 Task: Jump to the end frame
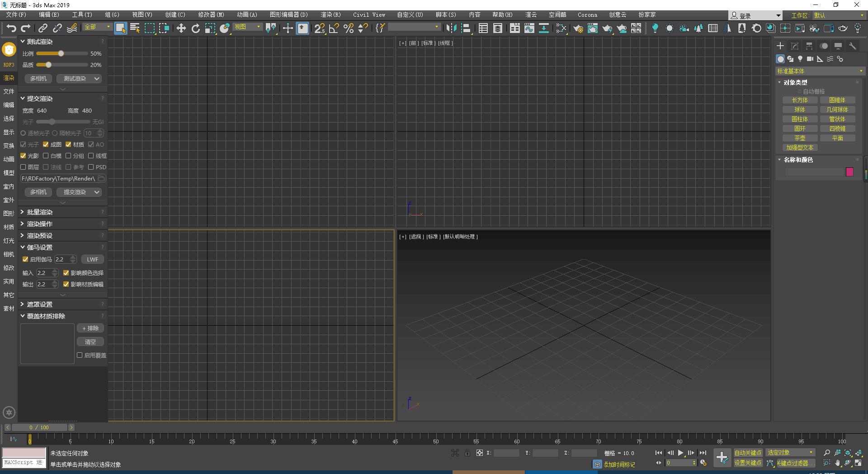(703, 453)
